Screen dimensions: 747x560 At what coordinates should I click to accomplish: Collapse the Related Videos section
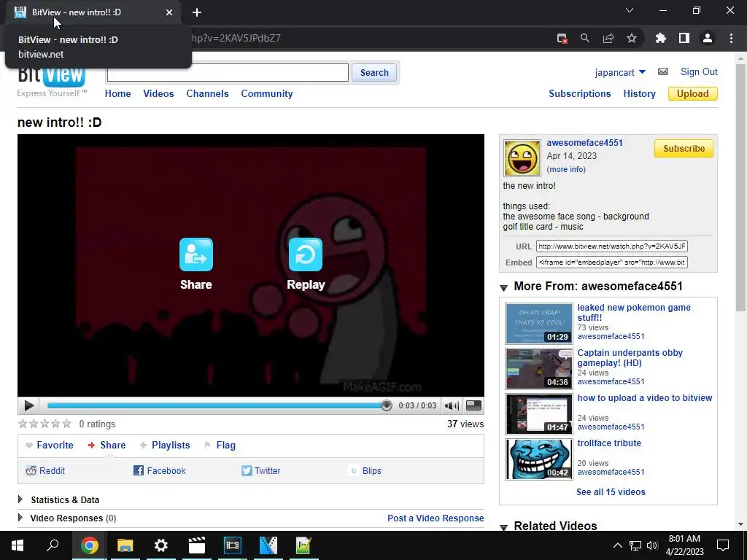[x=503, y=526]
